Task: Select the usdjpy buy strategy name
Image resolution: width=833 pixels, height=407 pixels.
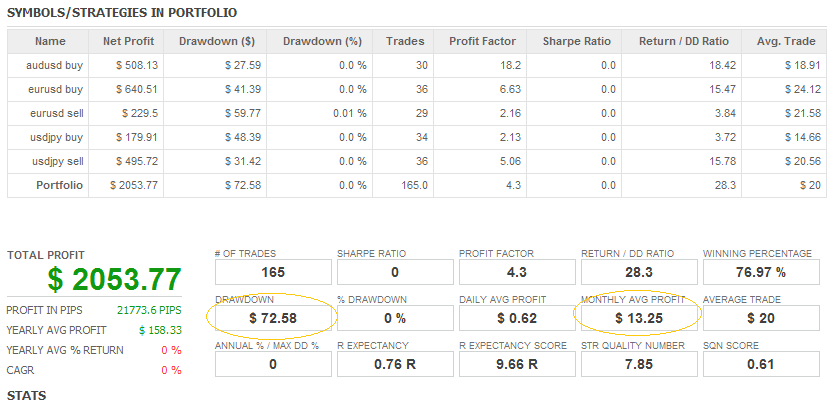Action: coord(49,137)
